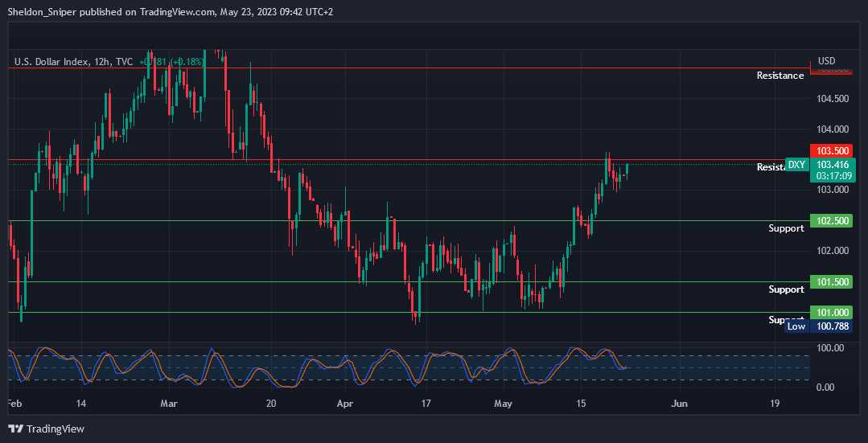868x443 pixels.
Task: Click the Support label at 101.500
Action: click(786, 289)
